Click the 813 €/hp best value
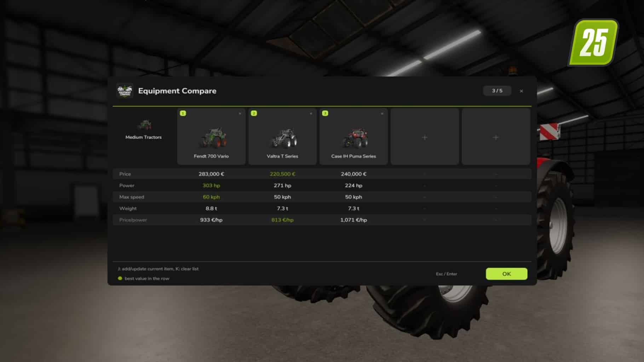Image resolution: width=644 pixels, height=362 pixels. [x=282, y=220]
